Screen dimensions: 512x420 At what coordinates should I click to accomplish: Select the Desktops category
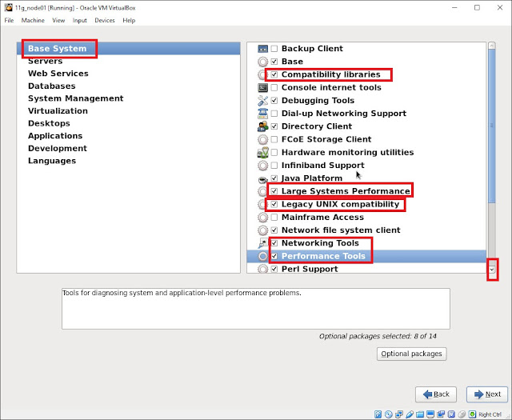pyautogui.click(x=128, y=123)
